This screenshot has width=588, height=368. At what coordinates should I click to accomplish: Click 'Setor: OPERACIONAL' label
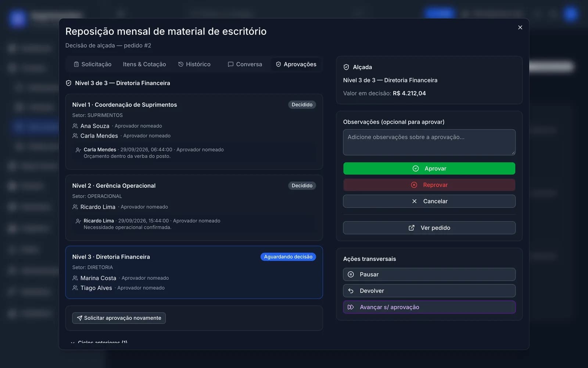pyautogui.click(x=97, y=196)
